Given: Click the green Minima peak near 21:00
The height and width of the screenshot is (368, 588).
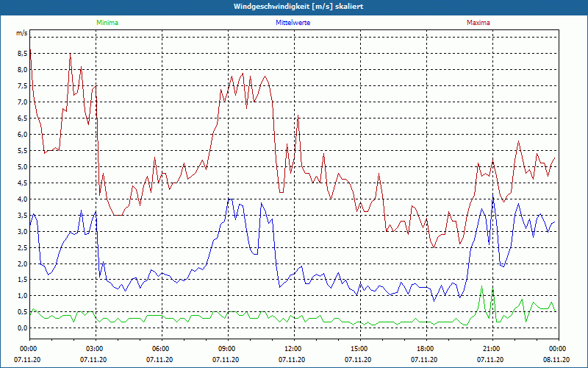Looking at the screenshot, I should pos(481,288).
